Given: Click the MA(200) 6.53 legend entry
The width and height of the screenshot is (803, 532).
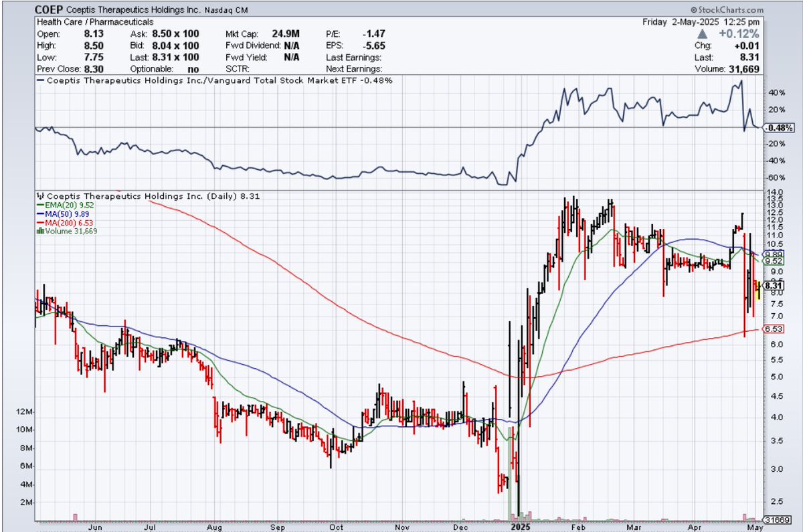Looking at the screenshot, I should (64, 223).
